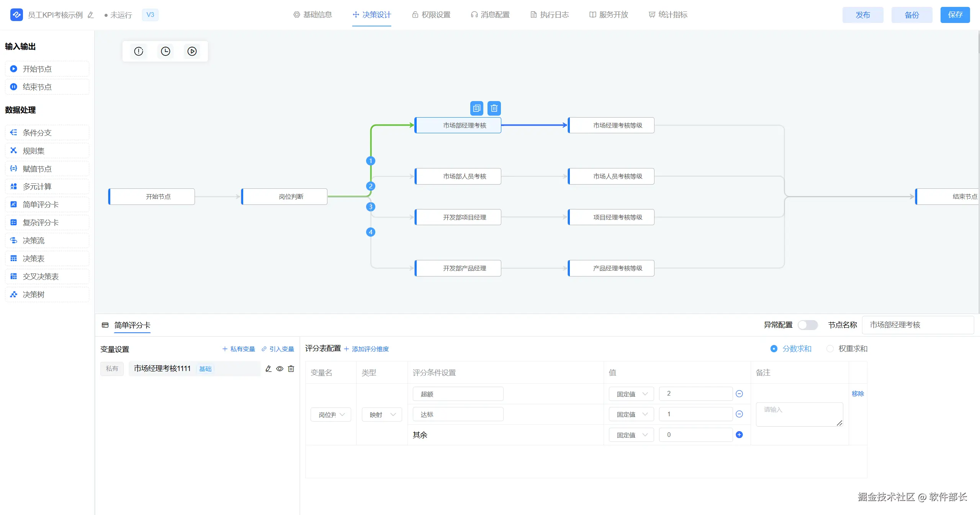Click the play/run icon in canvas toolbar
The image size is (980, 515).
pyautogui.click(x=192, y=51)
